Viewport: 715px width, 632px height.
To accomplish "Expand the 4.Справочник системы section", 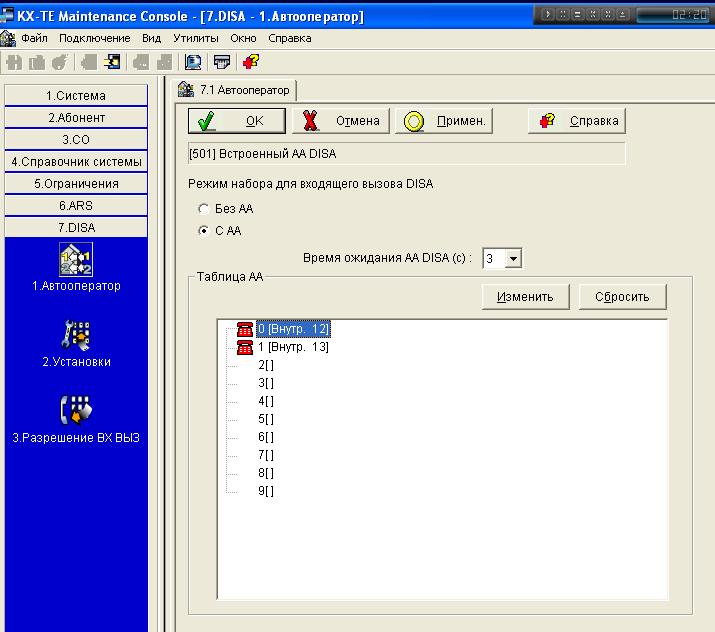I will (76, 161).
